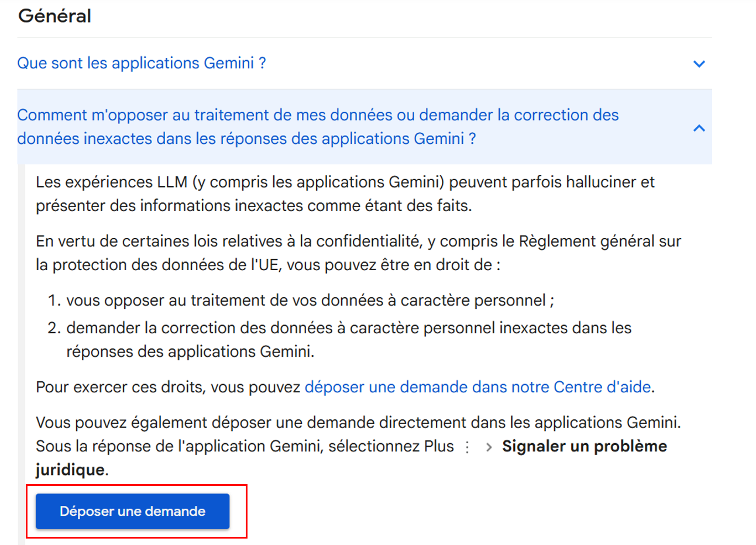756x545 pixels.
Task: Click the sentence "Vous pouvez également déposer une demande"
Action: 358,423
